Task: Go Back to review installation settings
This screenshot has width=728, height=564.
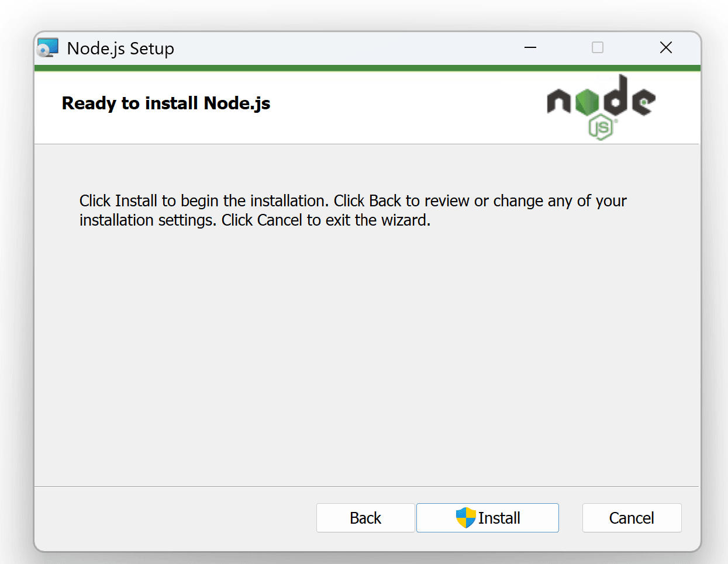Action: (x=365, y=518)
